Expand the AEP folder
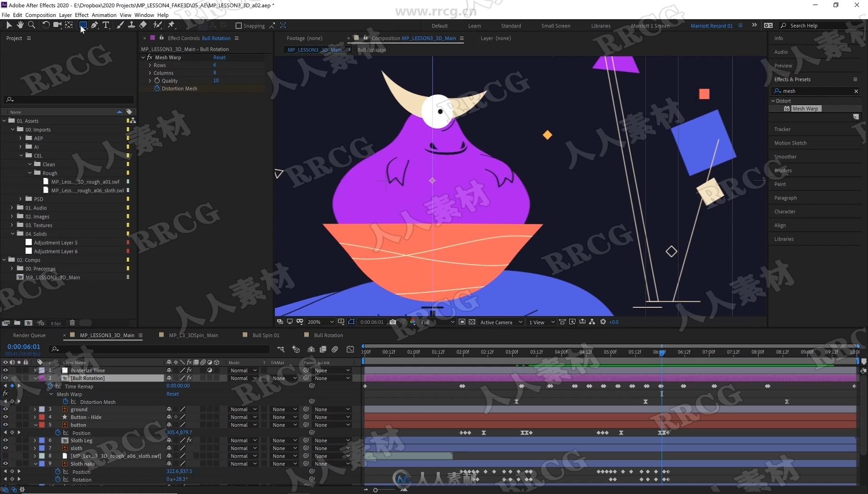The height and width of the screenshot is (494, 868). [x=21, y=138]
